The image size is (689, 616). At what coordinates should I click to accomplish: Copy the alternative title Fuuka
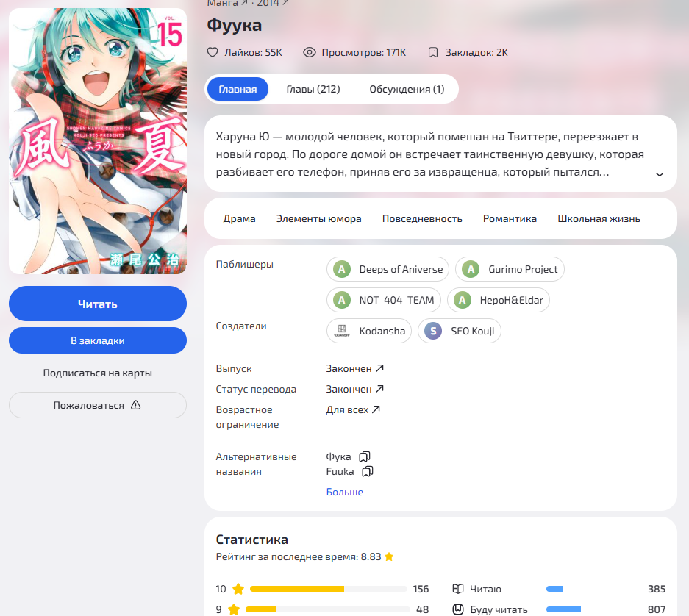click(x=368, y=471)
